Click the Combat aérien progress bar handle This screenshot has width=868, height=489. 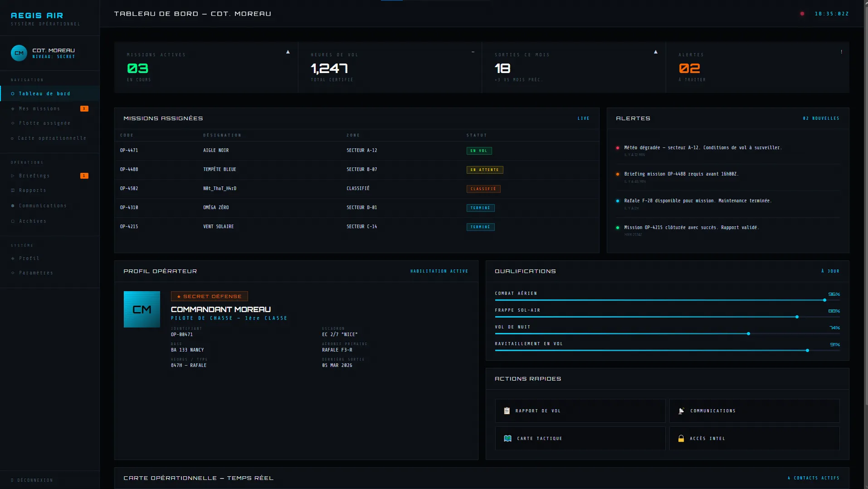824,300
